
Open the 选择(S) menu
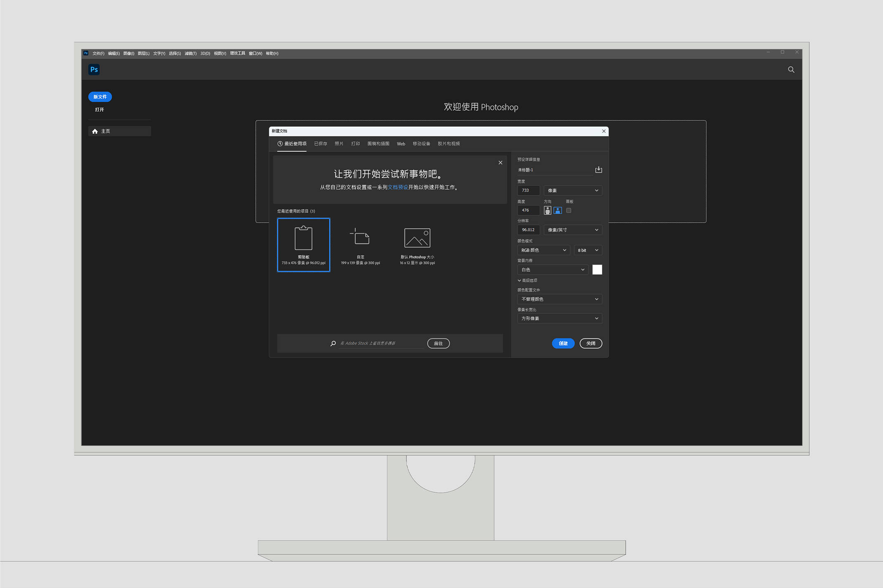click(x=175, y=54)
